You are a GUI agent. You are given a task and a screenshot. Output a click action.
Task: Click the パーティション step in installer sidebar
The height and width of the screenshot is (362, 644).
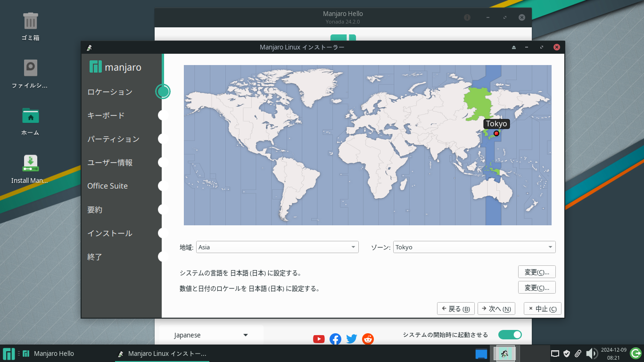click(x=114, y=139)
